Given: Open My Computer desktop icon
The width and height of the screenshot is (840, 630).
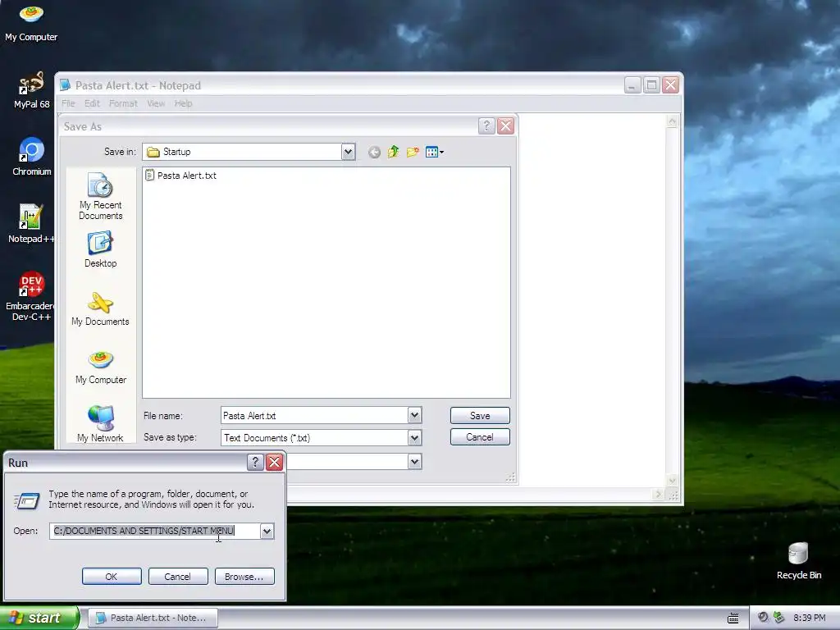Looking at the screenshot, I should (x=31, y=22).
